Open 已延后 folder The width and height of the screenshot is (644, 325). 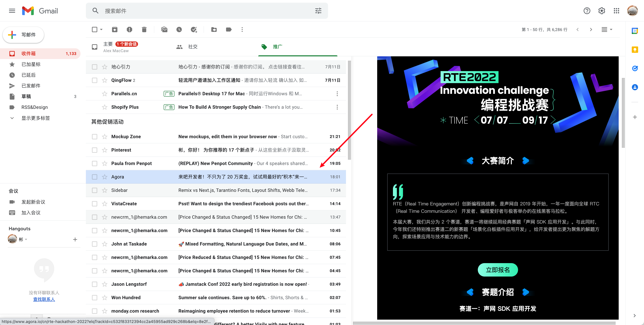40,75
